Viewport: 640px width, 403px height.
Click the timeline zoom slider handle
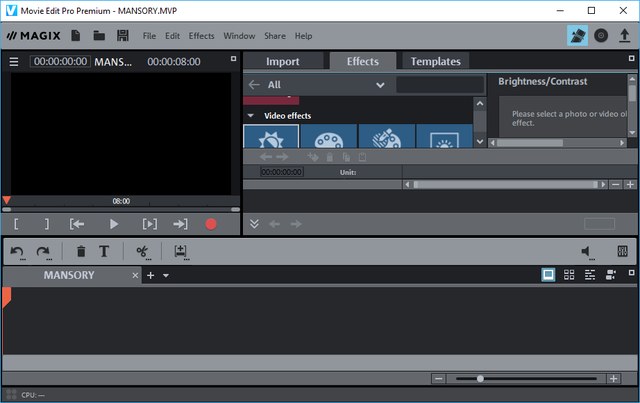481,379
